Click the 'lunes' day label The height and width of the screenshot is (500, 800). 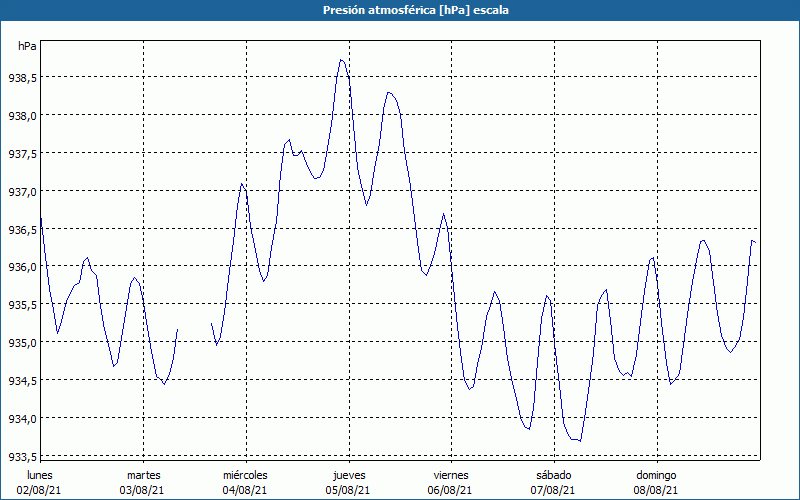(40, 475)
